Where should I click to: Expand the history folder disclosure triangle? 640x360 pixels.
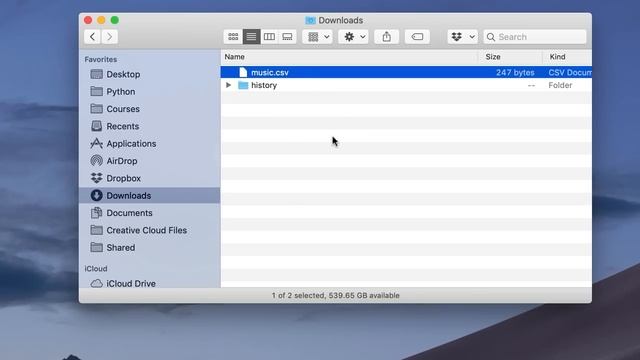(x=229, y=85)
